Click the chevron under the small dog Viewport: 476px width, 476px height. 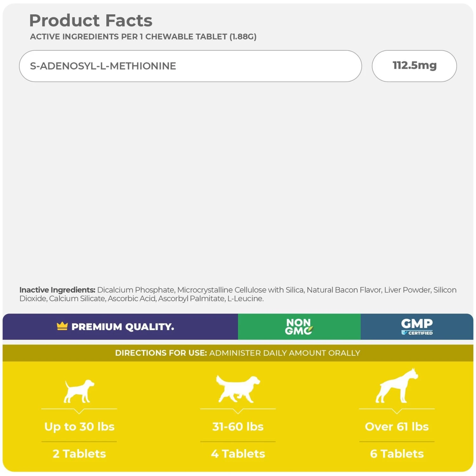pyautogui.click(x=79, y=411)
